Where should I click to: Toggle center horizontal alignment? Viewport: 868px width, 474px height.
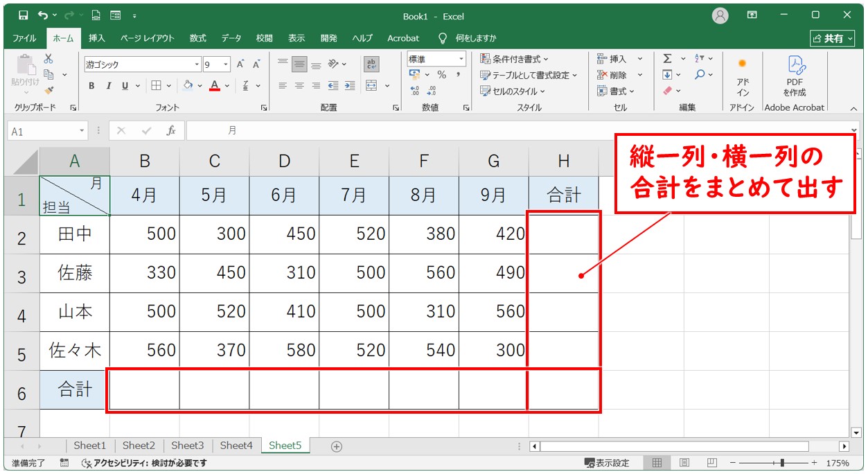click(x=299, y=86)
